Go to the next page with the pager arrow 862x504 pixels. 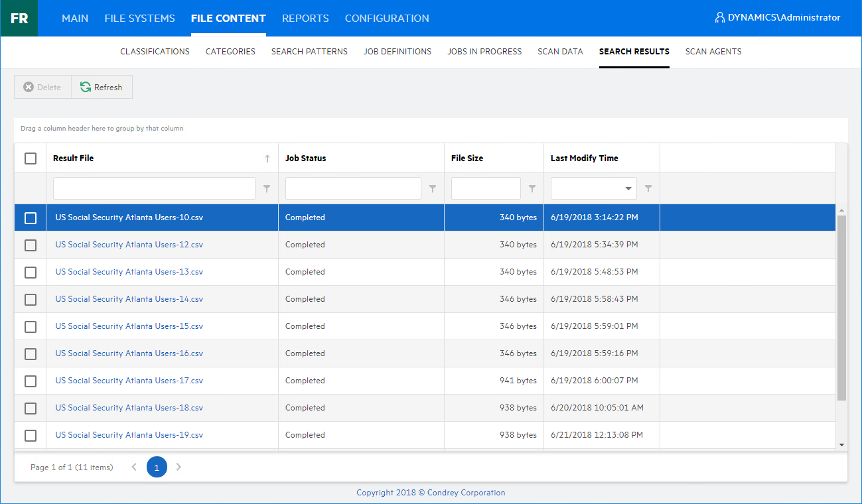(x=179, y=467)
